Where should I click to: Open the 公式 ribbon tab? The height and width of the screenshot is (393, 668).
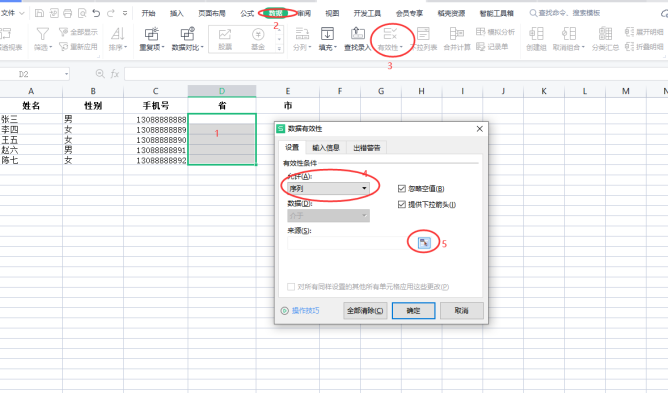click(247, 13)
